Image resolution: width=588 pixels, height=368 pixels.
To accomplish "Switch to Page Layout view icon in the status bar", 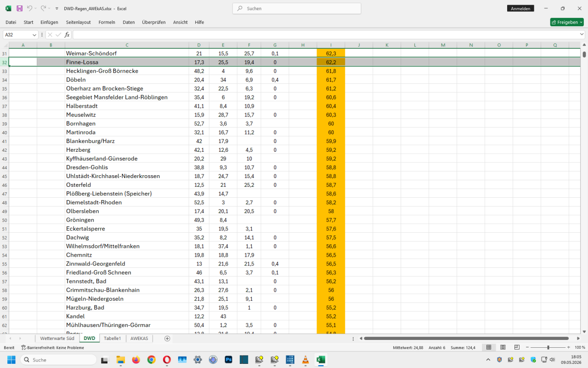I will pos(503,347).
